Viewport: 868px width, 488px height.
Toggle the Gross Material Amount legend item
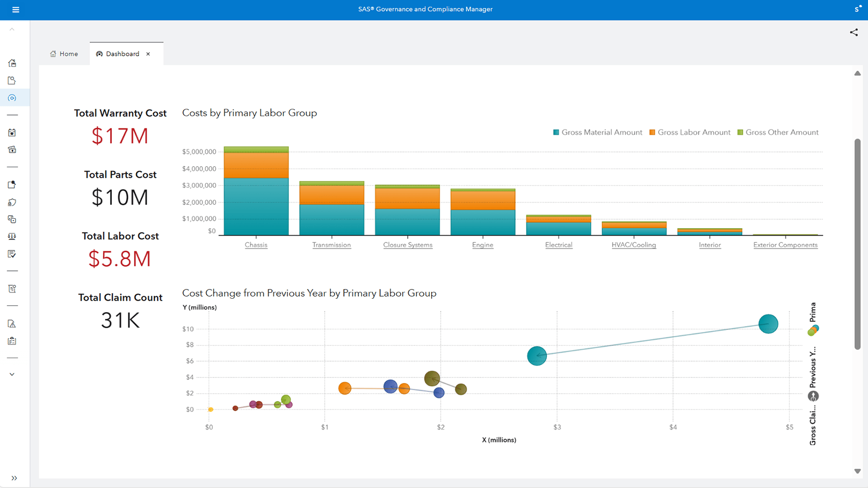click(x=597, y=132)
